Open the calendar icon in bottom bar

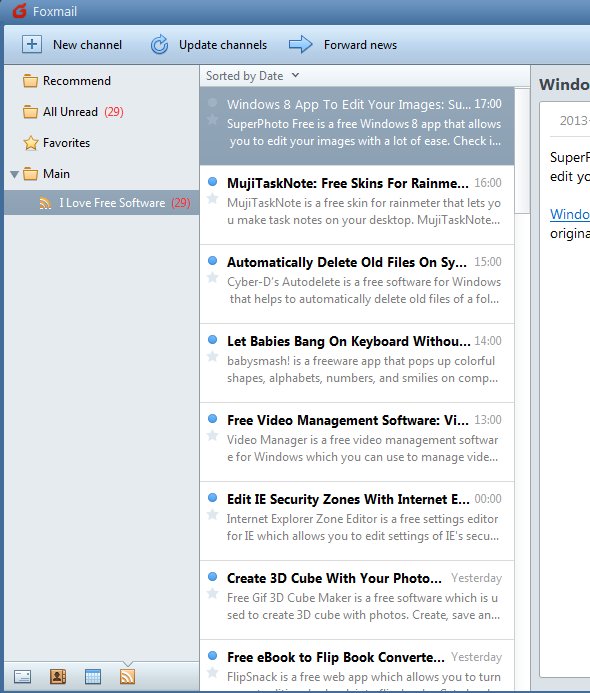pyautogui.click(x=92, y=677)
